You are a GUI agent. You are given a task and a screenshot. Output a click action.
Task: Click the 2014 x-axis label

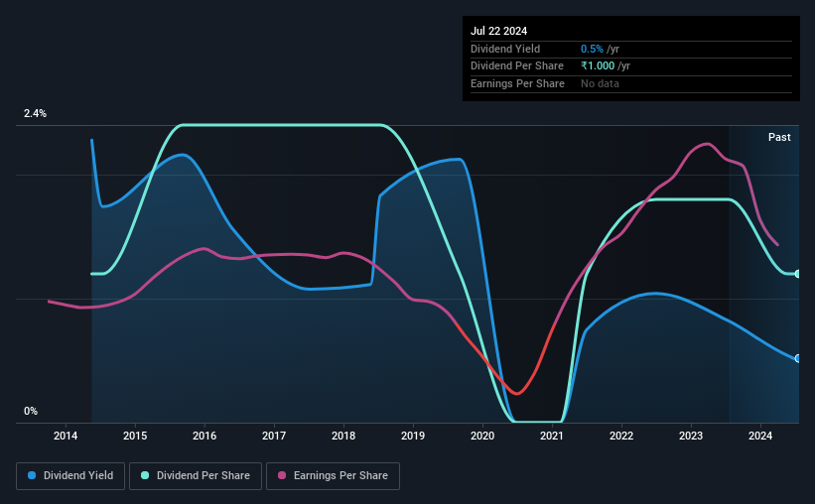tap(66, 436)
